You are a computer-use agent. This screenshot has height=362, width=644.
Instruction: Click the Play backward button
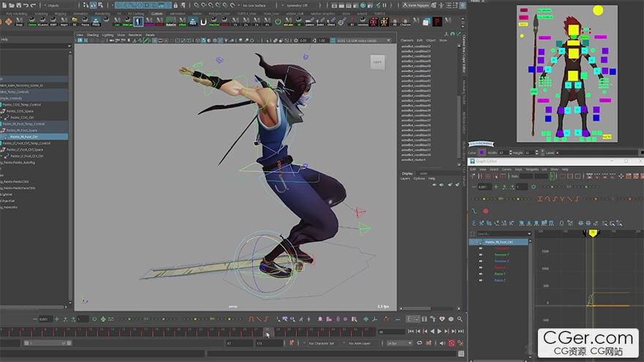pos(432,331)
